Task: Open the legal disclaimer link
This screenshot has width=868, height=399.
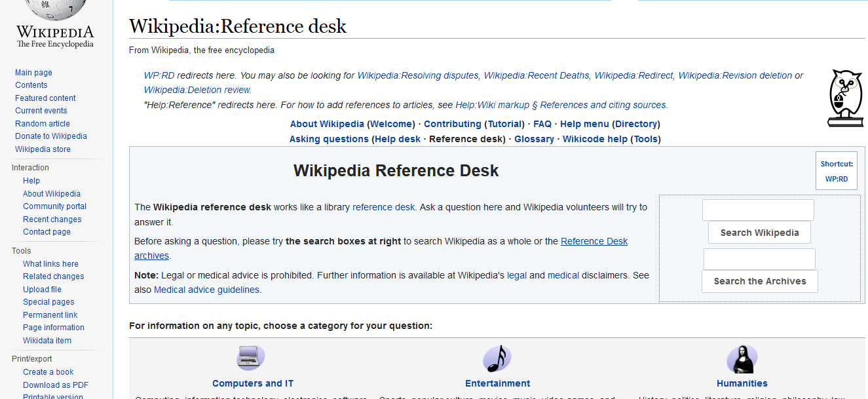Action: click(x=517, y=275)
